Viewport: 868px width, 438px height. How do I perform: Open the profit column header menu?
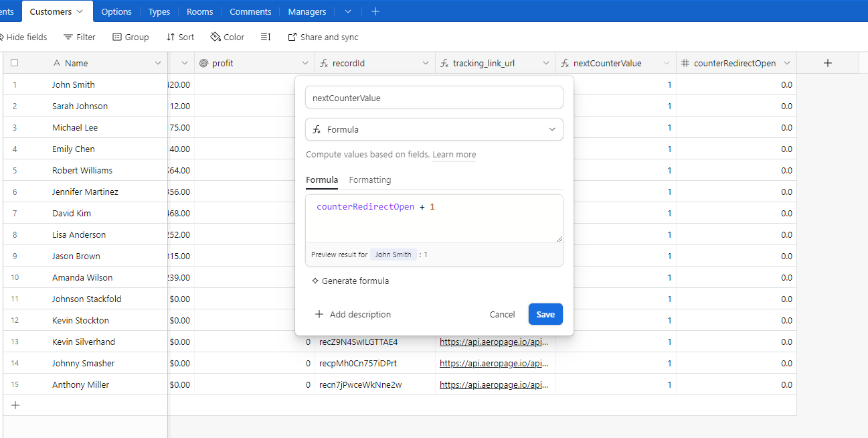click(305, 63)
